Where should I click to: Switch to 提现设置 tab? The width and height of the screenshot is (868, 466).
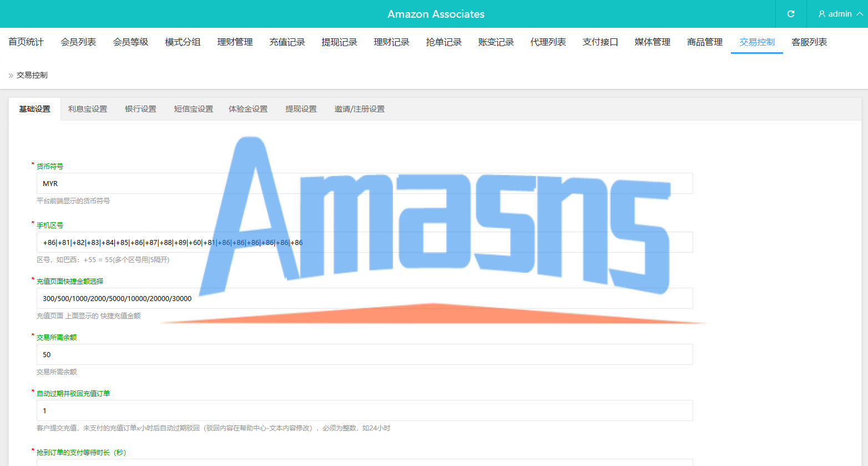point(301,109)
